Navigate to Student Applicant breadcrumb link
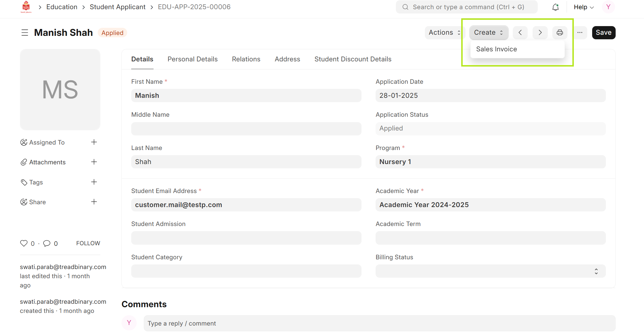The height and width of the screenshot is (335, 644). coord(117,7)
